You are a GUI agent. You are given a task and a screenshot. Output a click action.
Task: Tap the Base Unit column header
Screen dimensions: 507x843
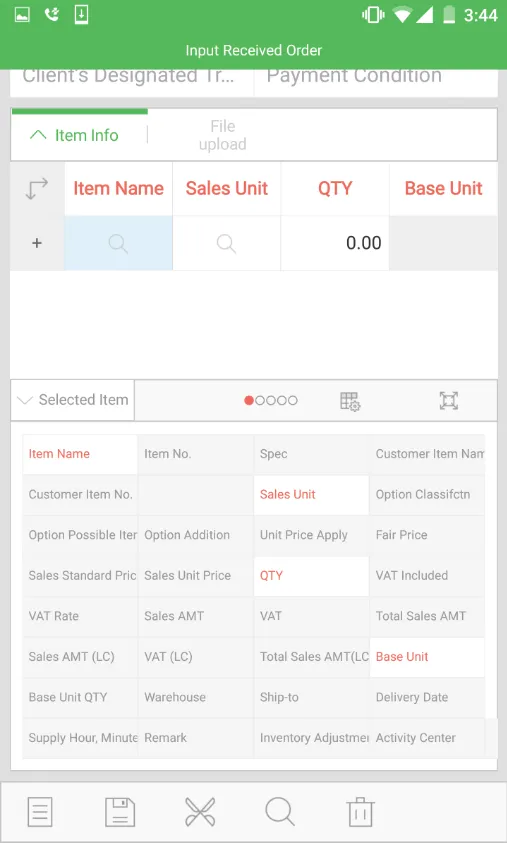443,189
